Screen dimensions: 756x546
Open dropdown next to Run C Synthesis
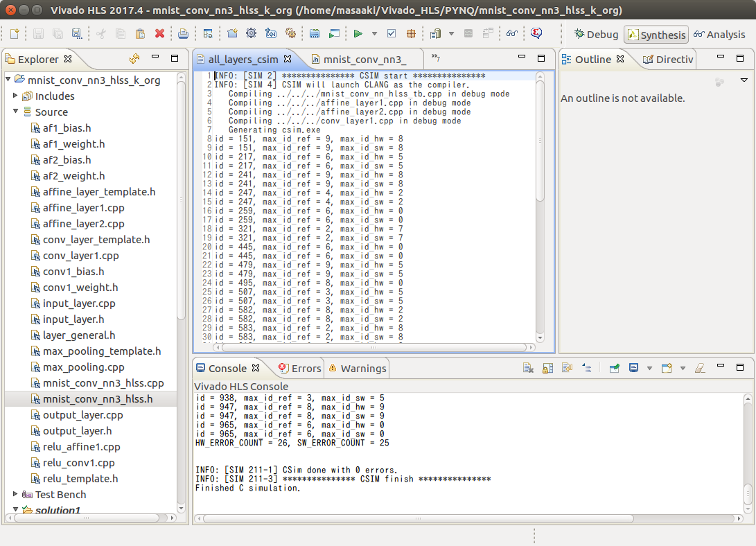click(374, 34)
